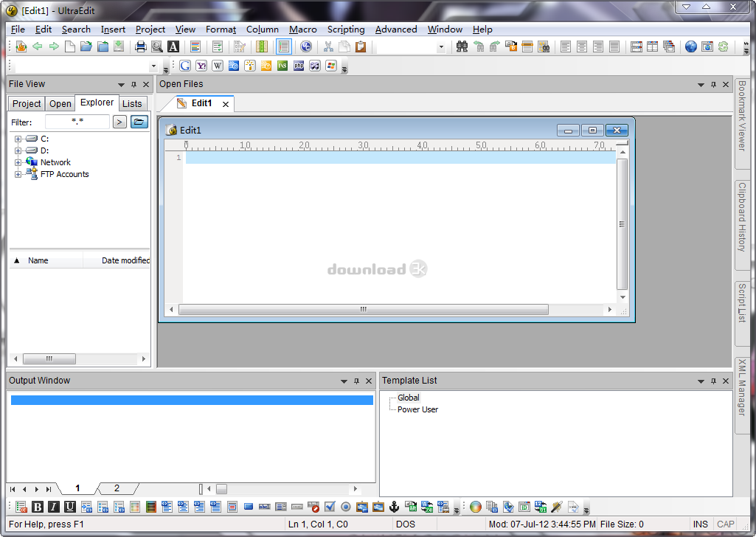The height and width of the screenshot is (537, 756).
Task: Open the Macro menu
Action: point(303,30)
